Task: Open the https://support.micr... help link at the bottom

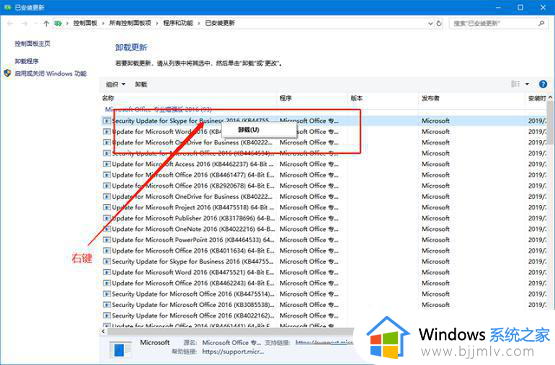Action: point(233,352)
